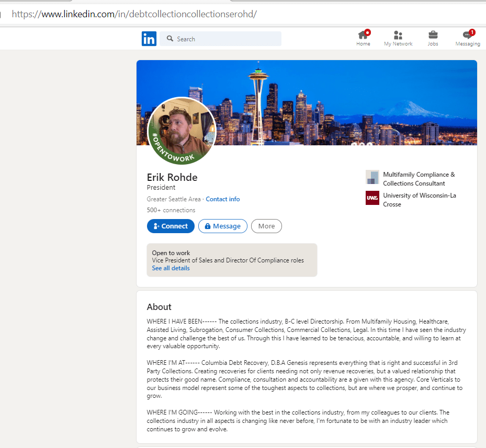
Task: Open My Network icon
Action: click(398, 35)
